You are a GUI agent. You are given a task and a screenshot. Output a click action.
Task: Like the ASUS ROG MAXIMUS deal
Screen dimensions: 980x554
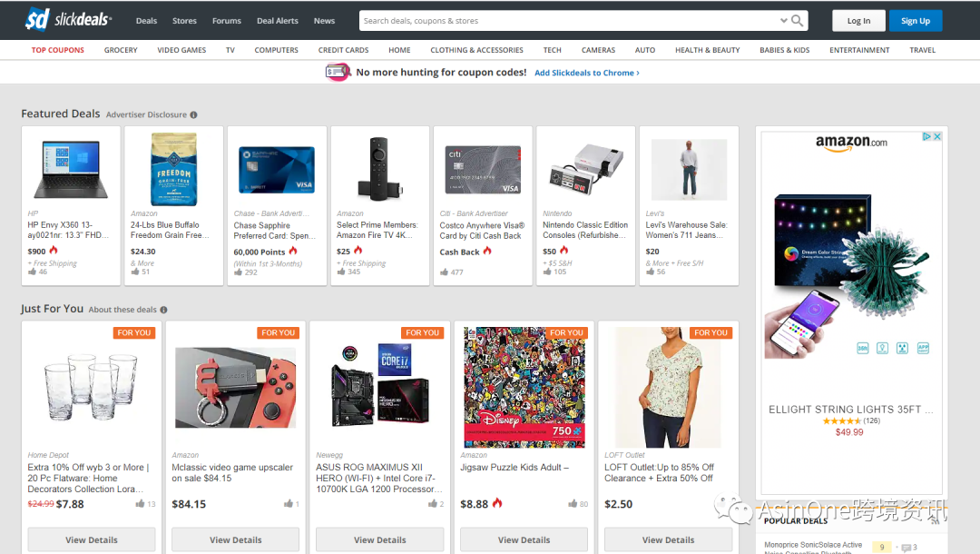[433, 503]
